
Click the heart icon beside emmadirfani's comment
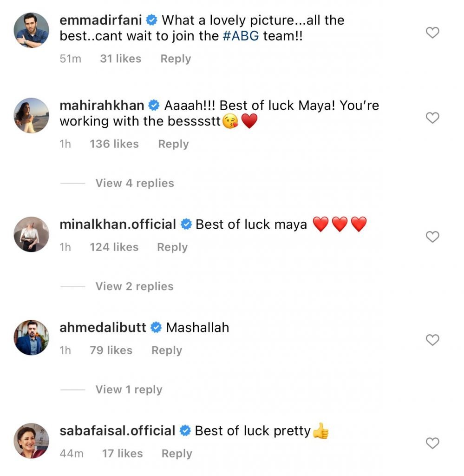(x=432, y=33)
